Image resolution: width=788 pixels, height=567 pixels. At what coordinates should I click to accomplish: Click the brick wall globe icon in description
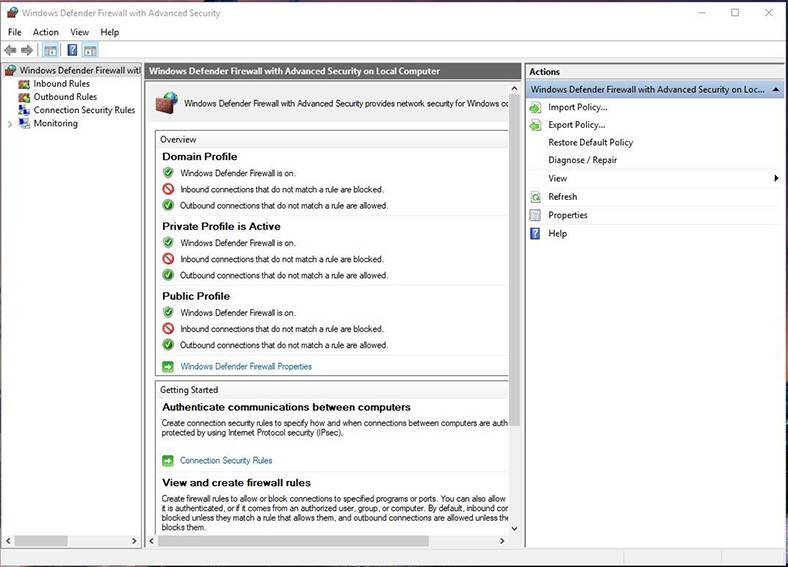click(166, 102)
